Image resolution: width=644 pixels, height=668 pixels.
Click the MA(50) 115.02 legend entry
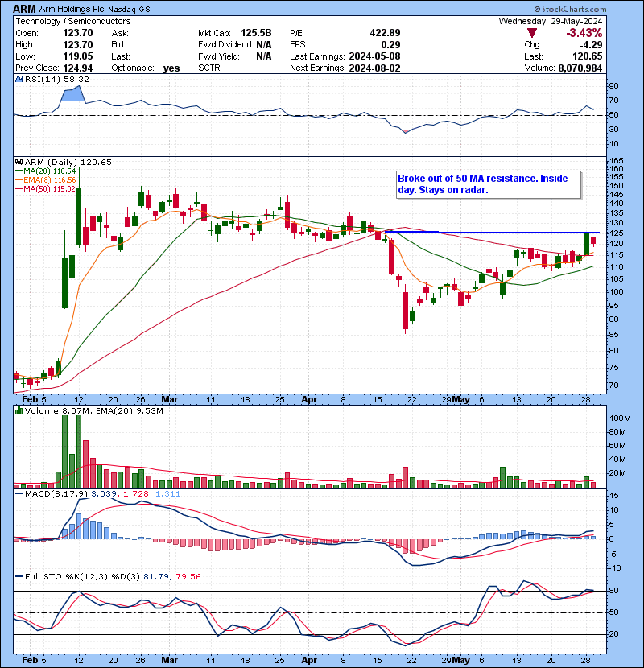(x=46, y=188)
